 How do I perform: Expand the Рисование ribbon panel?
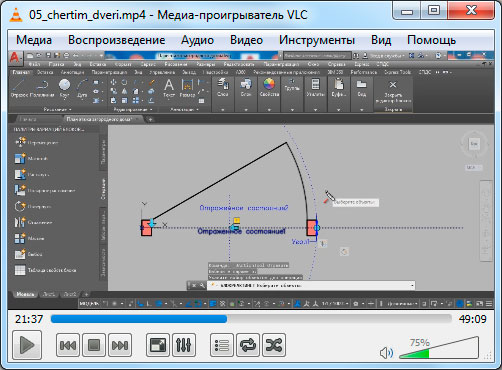pos(57,109)
